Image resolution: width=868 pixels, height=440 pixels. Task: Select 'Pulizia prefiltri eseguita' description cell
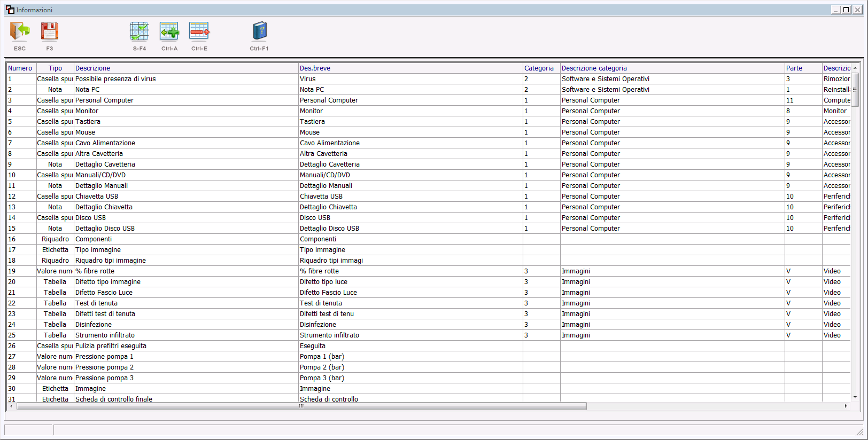tap(186, 346)
